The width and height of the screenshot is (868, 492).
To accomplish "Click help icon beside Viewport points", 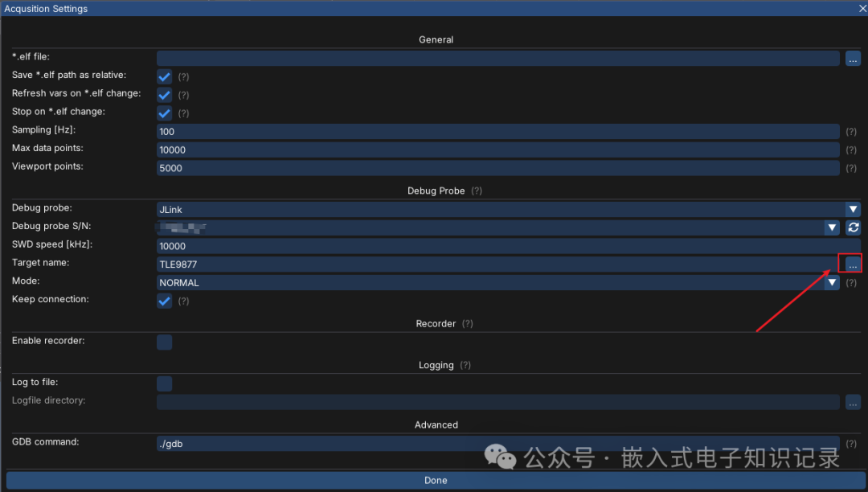I will pos(851,168).
